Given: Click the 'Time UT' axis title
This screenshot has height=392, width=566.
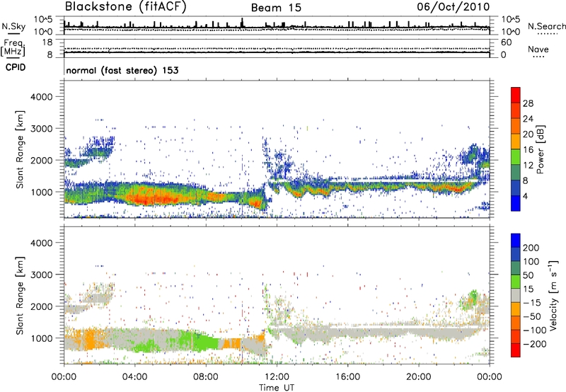Looking at the screenshot, I should (277, 387).
